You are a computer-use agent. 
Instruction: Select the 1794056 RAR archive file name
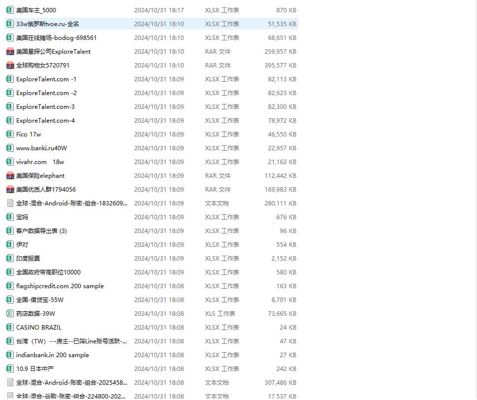[x=46, y=190]
